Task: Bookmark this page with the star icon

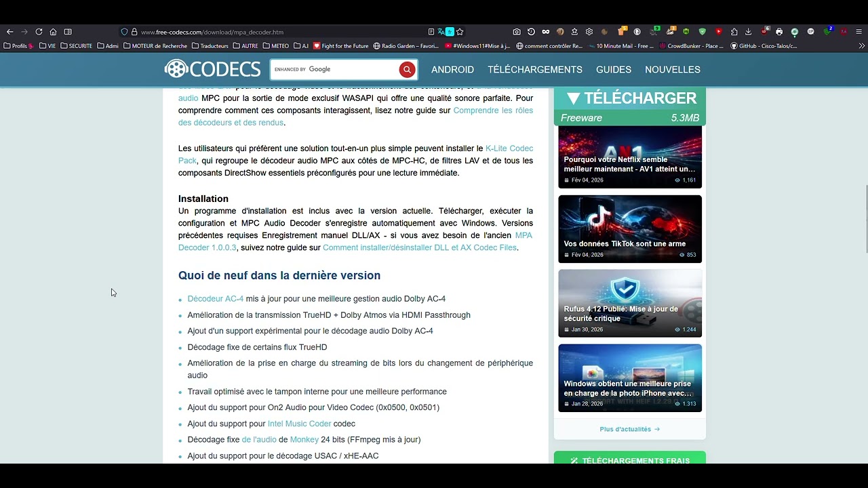Action: (x=460, y=32)
